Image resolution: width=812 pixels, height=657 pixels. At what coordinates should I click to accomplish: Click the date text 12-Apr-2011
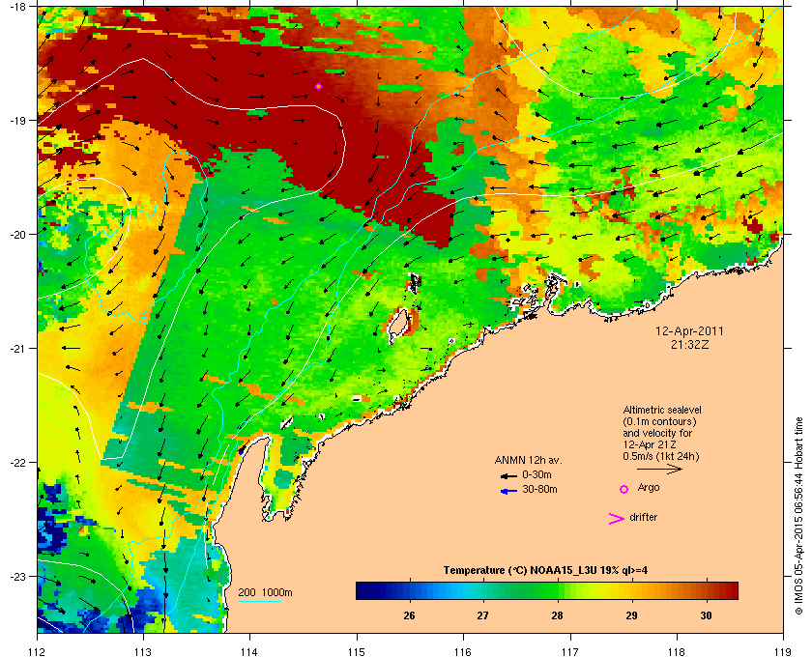[689, 330]
